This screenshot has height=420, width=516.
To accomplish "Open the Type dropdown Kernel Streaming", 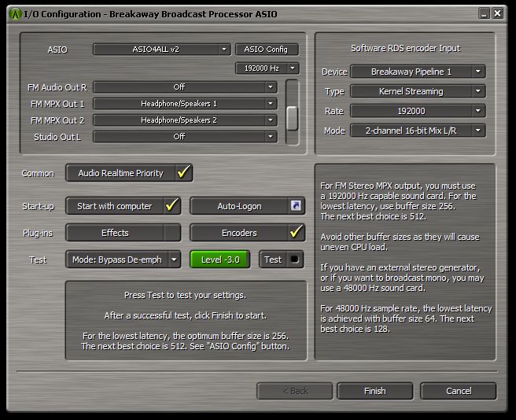I will pyautogui.click(x=418, y=91).
